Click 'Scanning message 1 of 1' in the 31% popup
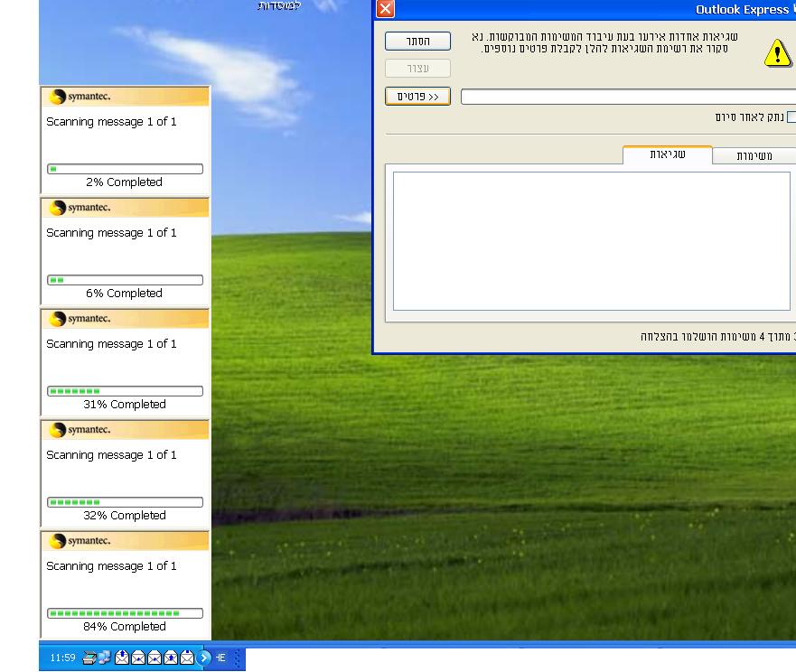This screenshot has width=796, height=672. pyautogui.click(x=111, y=344)
